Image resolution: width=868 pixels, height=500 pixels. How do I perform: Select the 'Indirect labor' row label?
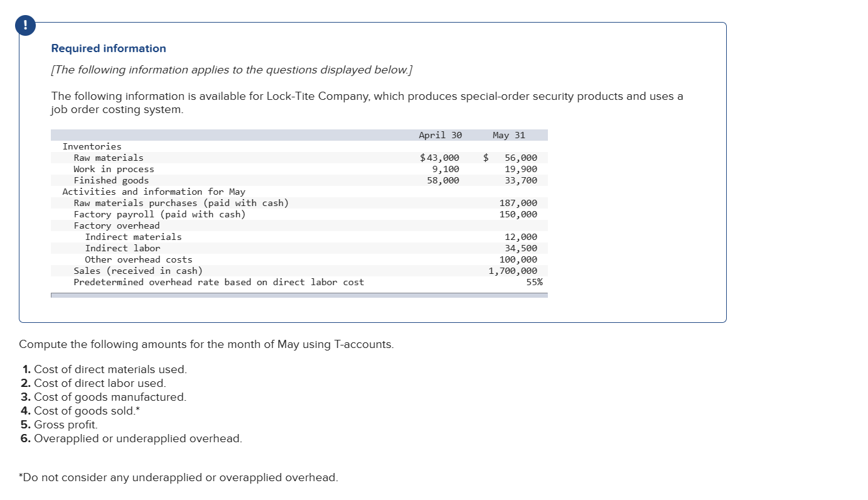[x=122, y=248]
